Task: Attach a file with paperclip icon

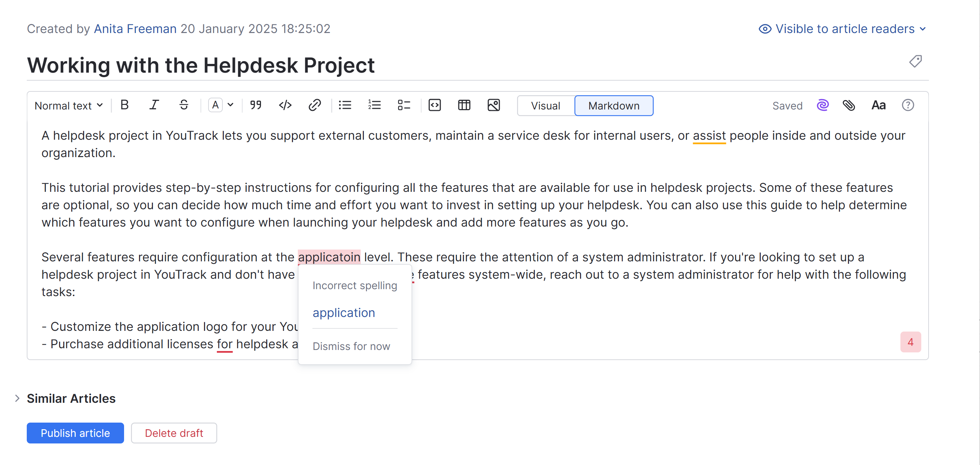Action: coord(849,105)
